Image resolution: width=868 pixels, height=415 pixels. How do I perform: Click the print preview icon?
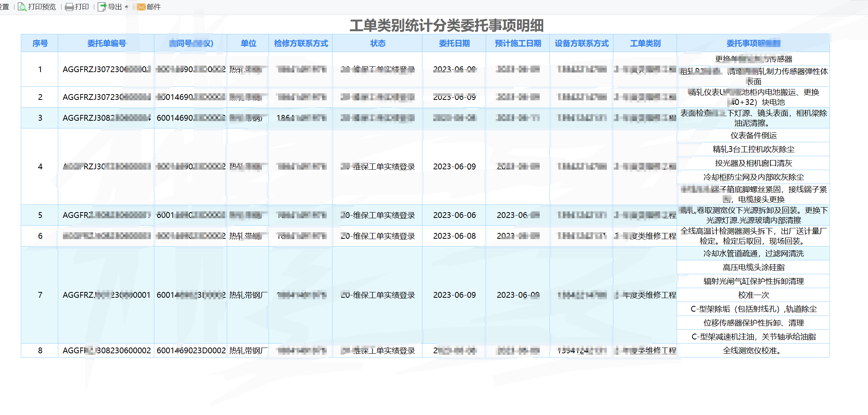[x=22, y=7]
